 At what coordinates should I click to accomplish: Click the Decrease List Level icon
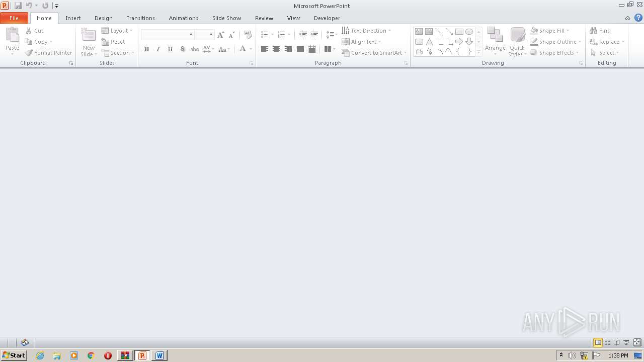(x=303, y=35)
